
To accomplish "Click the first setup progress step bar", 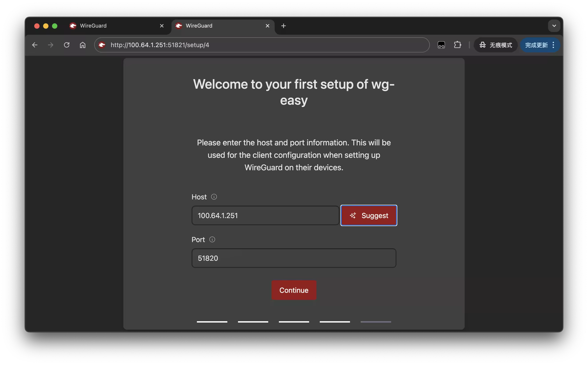I will [212, 322].
